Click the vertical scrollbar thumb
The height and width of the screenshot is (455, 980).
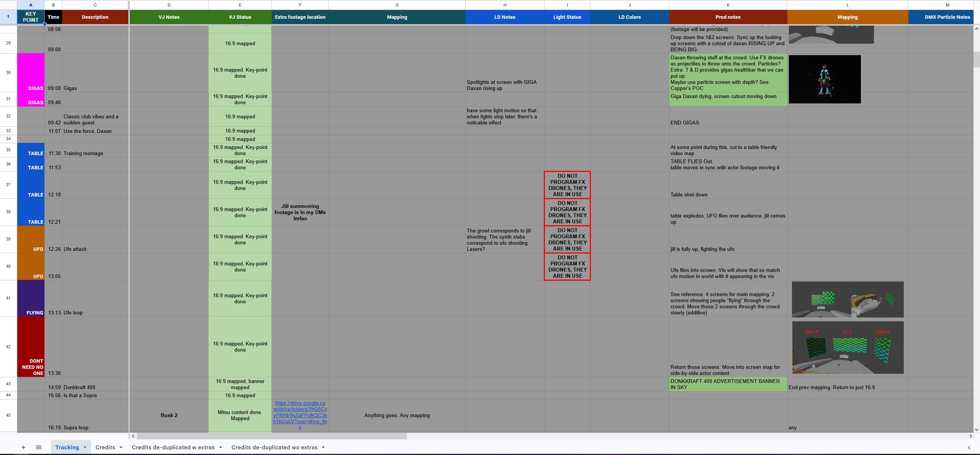[977, 59]
